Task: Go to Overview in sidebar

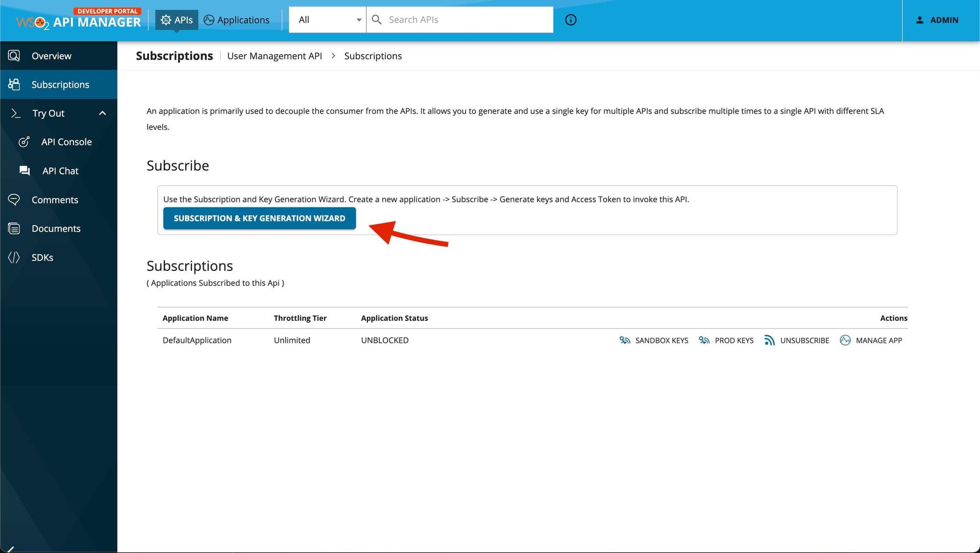Action: [x=59, y=56]
